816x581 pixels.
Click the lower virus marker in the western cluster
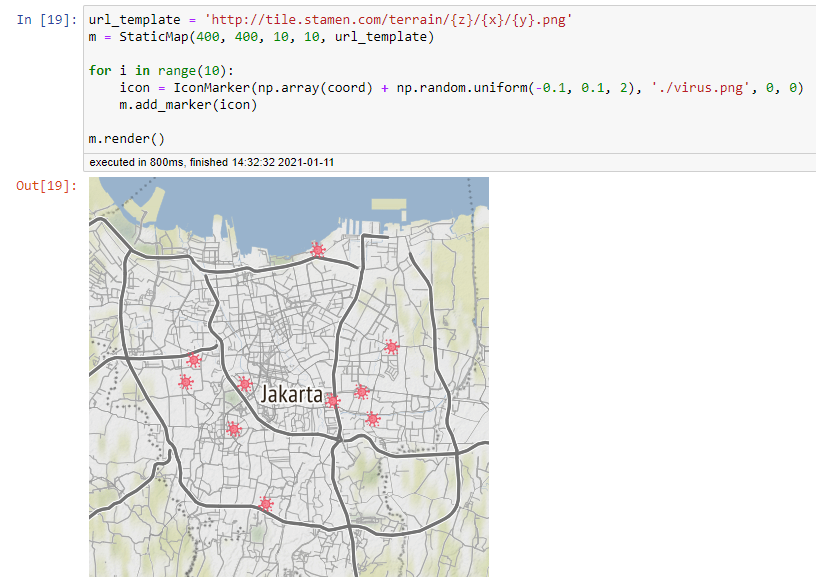tap(185, 383)
